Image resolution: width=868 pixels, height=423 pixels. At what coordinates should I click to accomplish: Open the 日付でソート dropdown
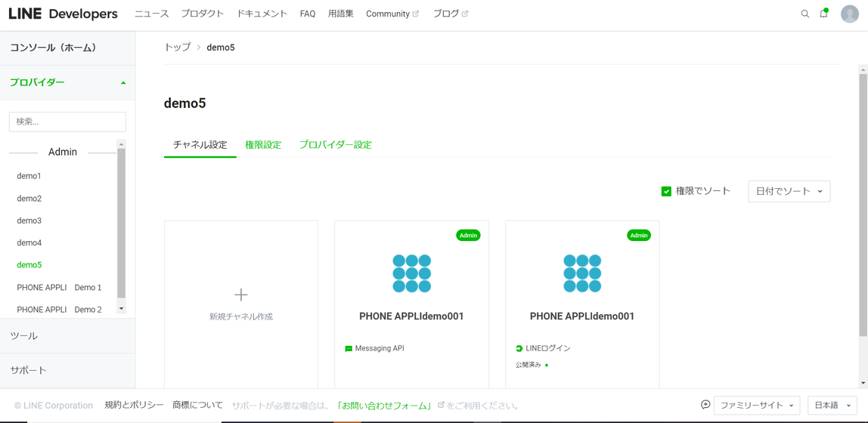point(789,191)
